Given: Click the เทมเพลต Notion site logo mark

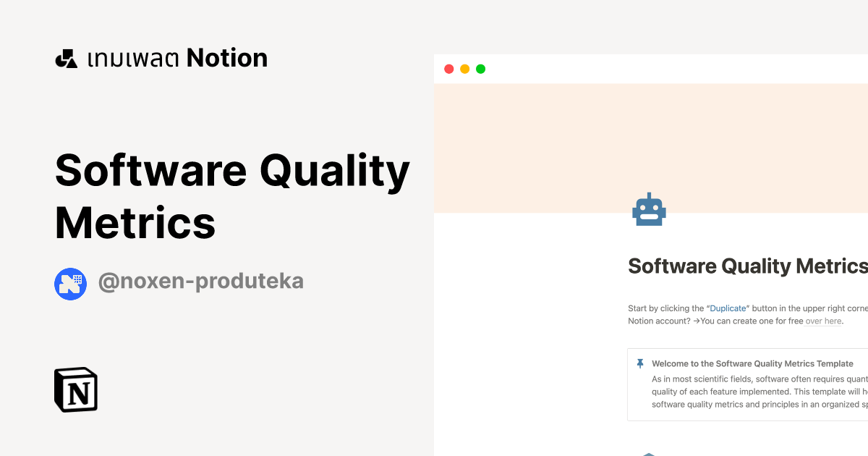Looking at the screenshot, I should click(x=66, y=58).
